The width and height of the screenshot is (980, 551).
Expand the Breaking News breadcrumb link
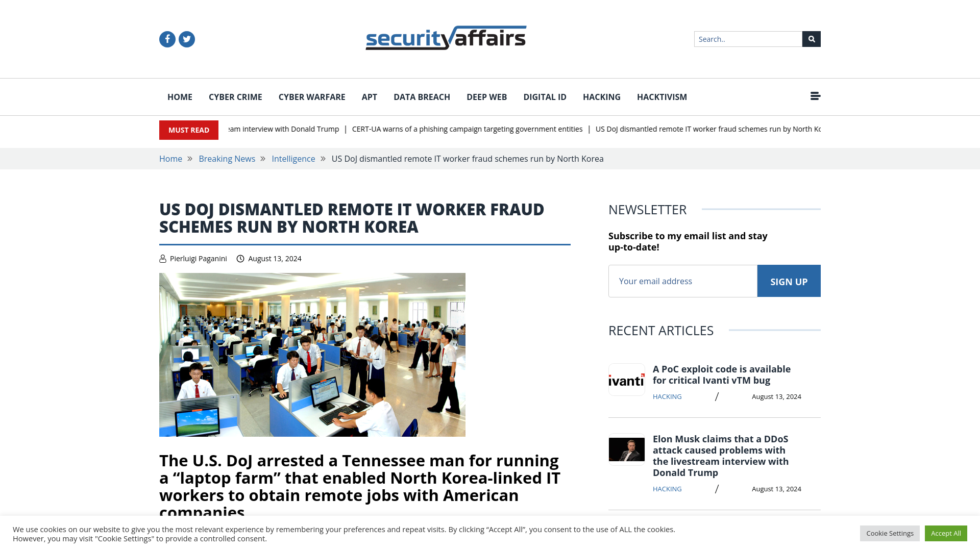227,158
